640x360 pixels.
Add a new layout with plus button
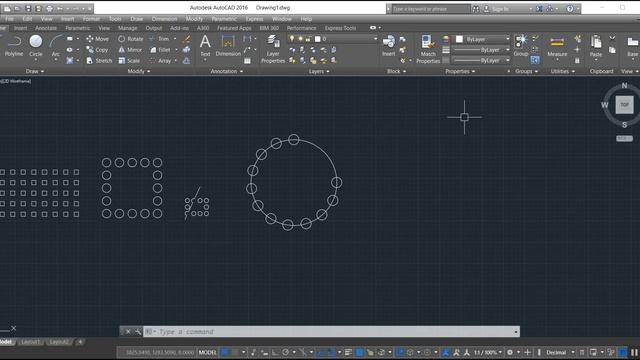pos(80,342)
